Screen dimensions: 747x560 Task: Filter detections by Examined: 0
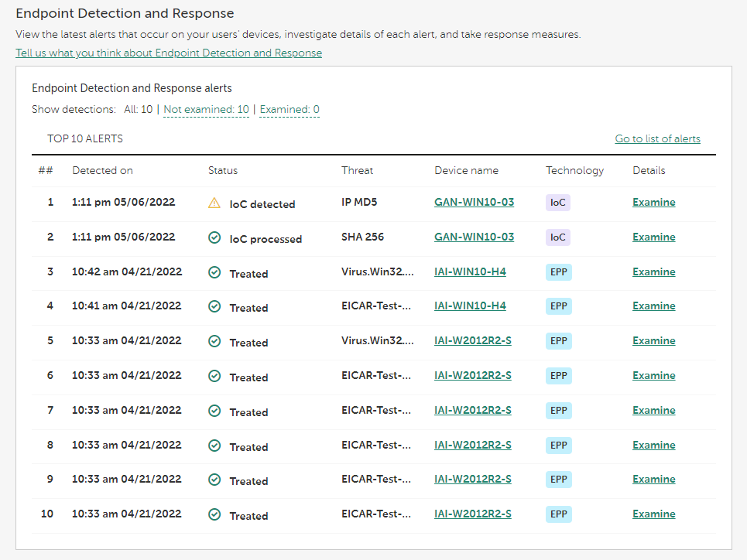tap(290, 110)
